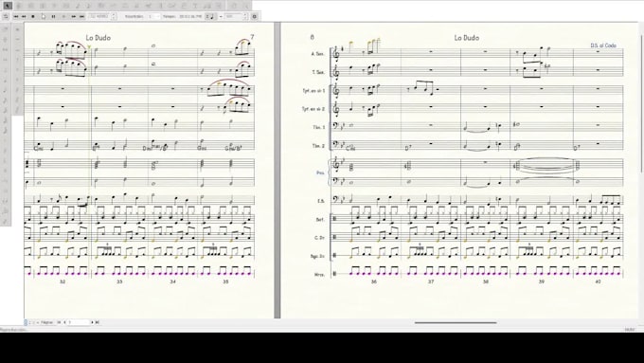Fast forward the playback
This screenshot has width=644, height=363.
tap(74, 16)
